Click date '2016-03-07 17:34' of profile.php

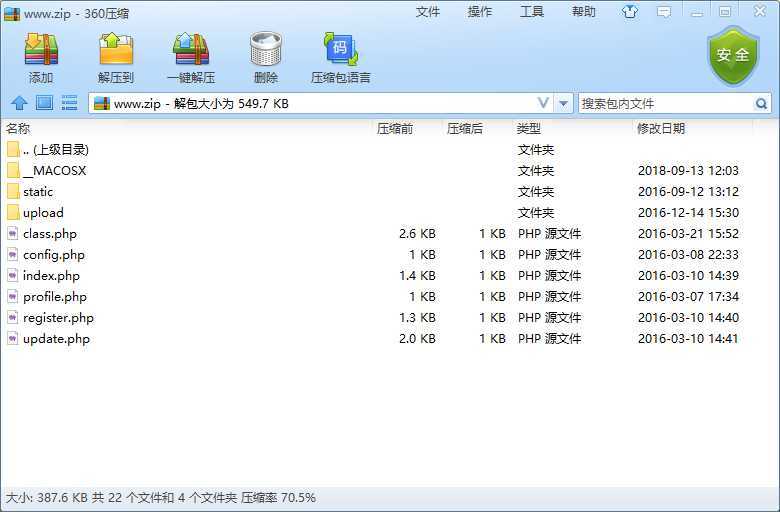tap(688, 297)
